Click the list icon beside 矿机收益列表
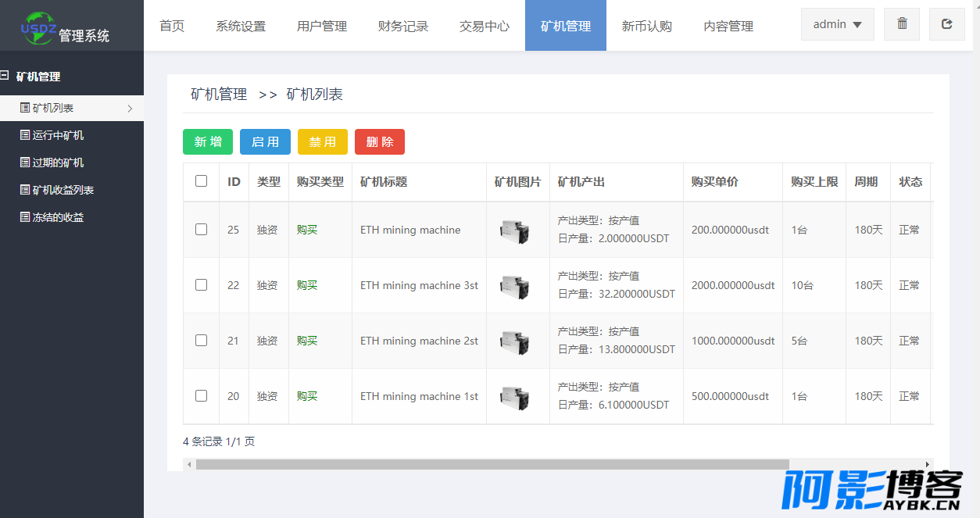Viewport: 980px width, 518px height. pos(25,190)
